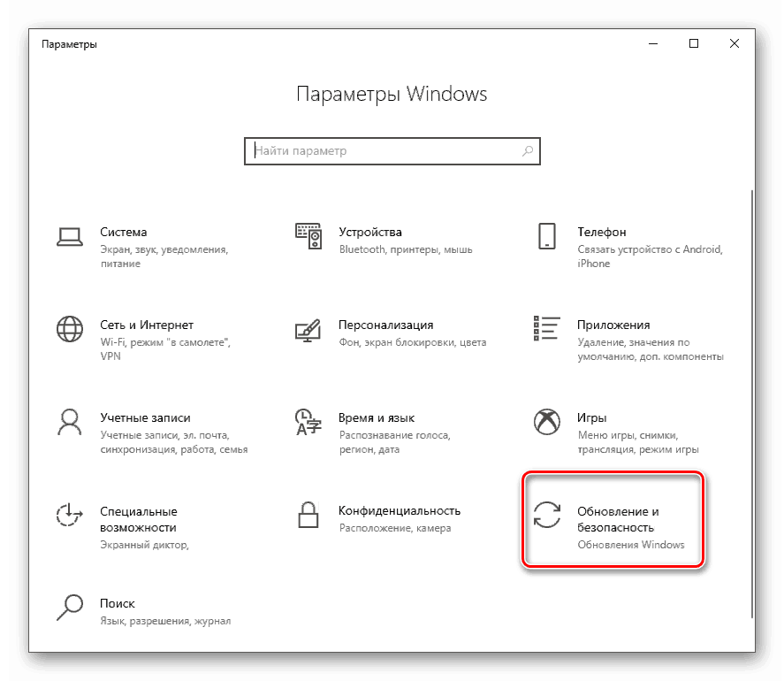Maximize the Параметры window

(694, 43)
